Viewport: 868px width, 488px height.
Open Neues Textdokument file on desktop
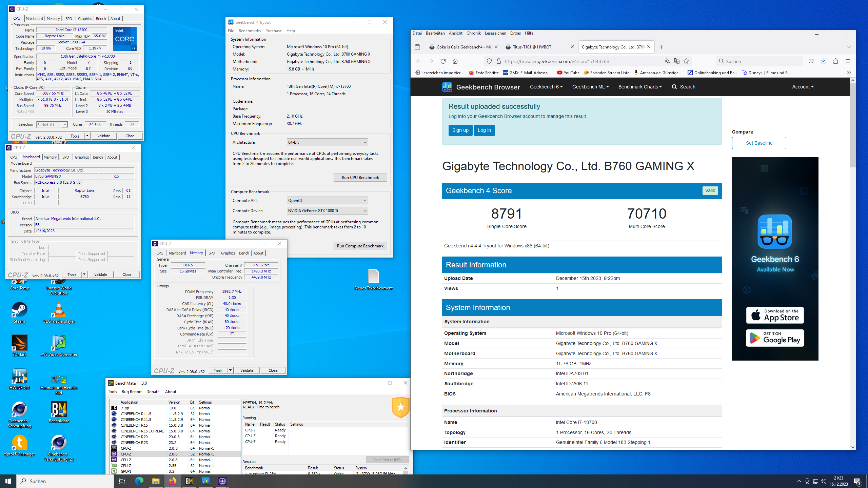373,279
